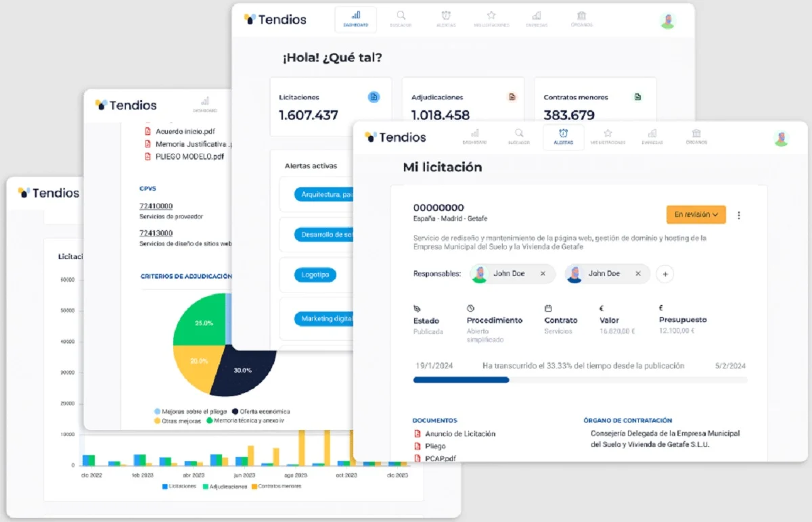Click the blue time progress bar
Screen dimensions: 812x522
tap(461, 380)
